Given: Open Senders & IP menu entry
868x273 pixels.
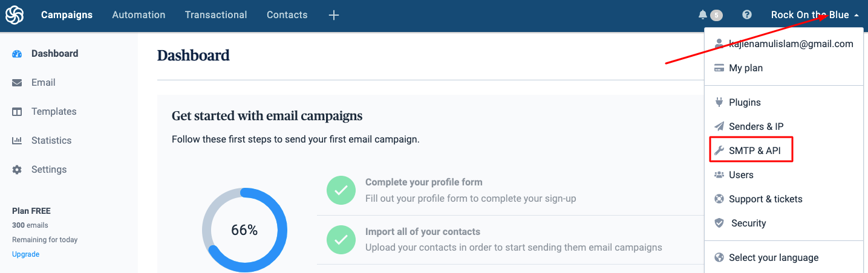Looking at the screenshot, I should click(755, 126).
